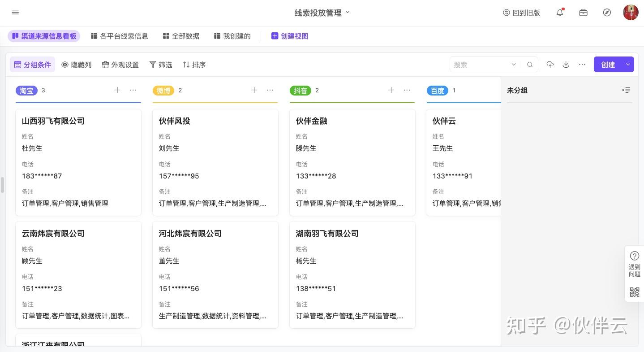This screenshot has width=644, height=352.
Task: Expand the 创建 button dropdown arrow
Action: click(x=628, y=65)
